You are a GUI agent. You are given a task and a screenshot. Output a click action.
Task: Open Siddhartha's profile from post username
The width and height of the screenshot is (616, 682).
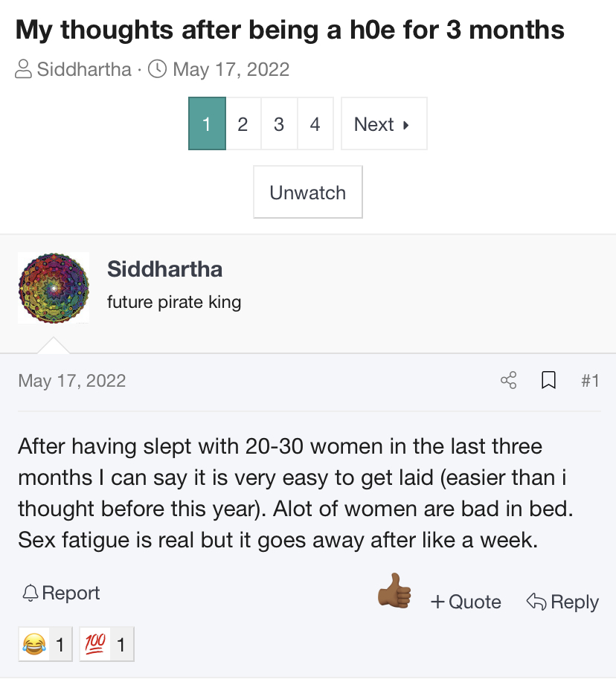[164, 268]
